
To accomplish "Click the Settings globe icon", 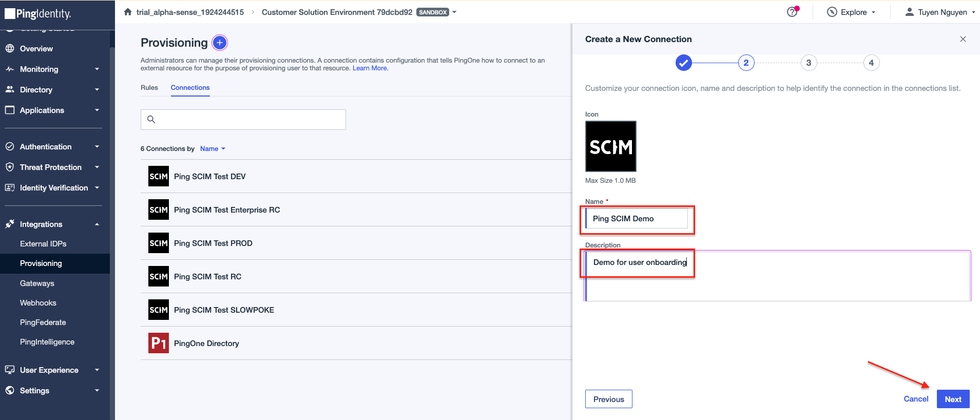I will pos(9,390).
